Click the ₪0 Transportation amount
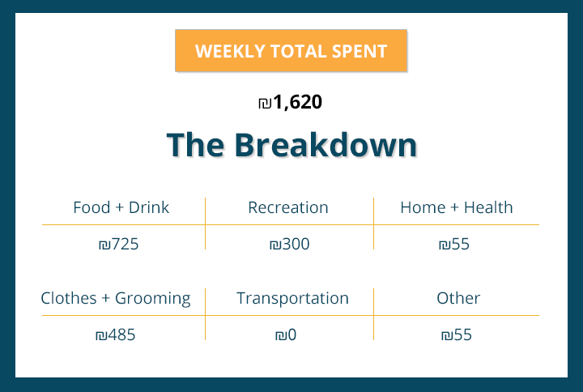This screenshot has height=392, width=583. coord(286,334)
